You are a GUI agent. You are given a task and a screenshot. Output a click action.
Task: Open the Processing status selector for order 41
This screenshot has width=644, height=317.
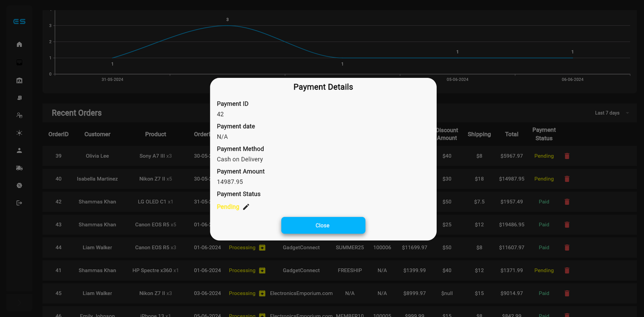pos(262,270)
